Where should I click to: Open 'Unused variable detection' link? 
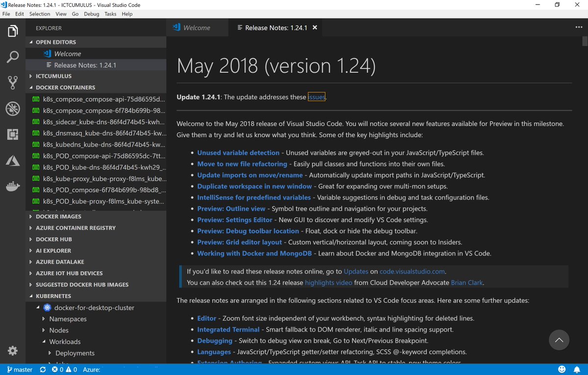coord(238,152)
